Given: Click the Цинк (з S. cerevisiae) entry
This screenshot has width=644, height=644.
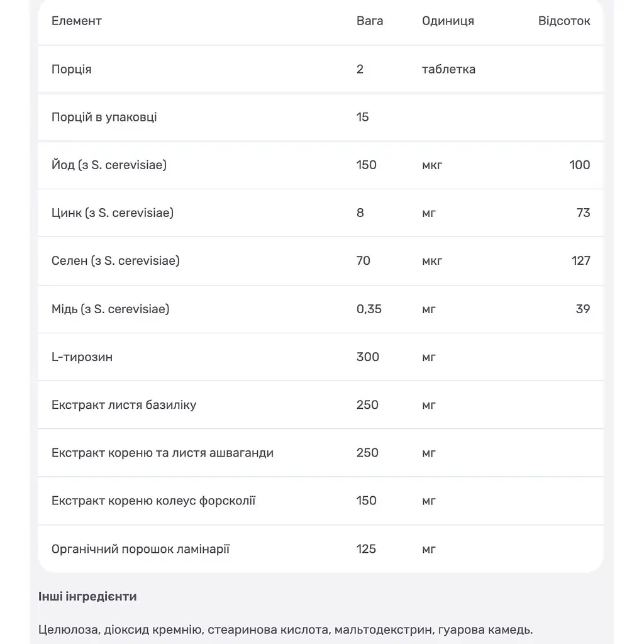Looking at the screenshot, I should coord(113,213).
